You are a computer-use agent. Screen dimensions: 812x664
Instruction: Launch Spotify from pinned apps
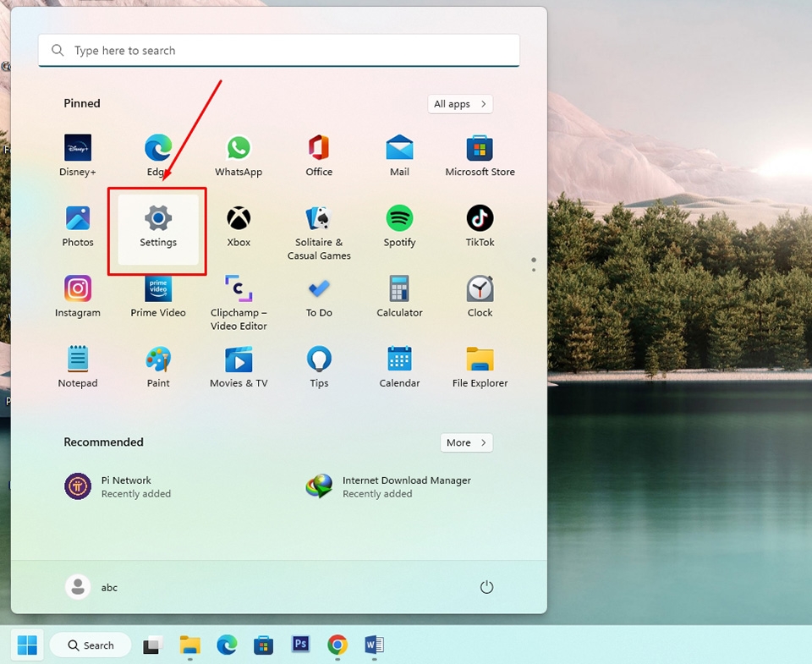point(399,227)
